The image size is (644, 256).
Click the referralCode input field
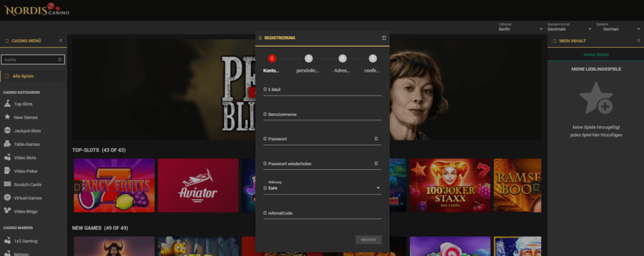323,213
